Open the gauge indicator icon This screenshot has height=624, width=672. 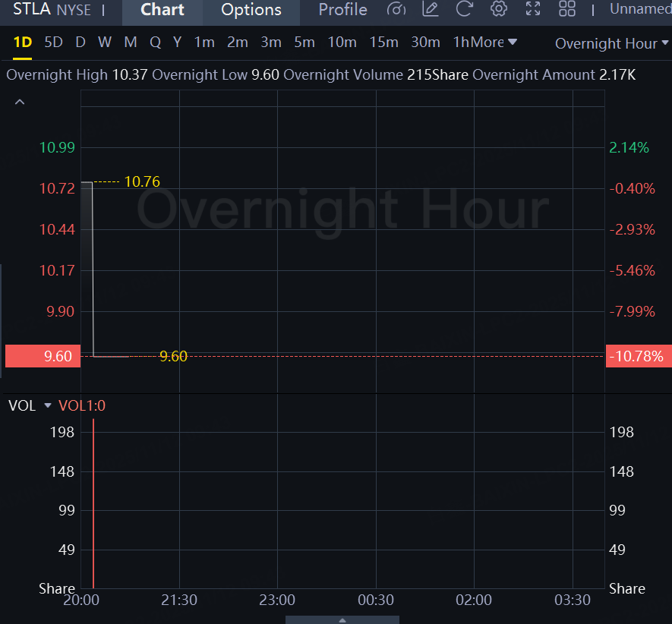click(396, 9)
